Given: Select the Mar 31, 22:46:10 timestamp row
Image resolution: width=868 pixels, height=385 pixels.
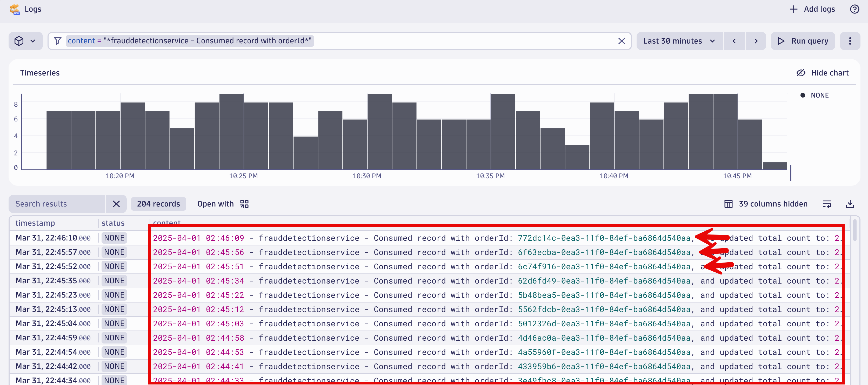Looking at the screenshot, I should [53, 238].
